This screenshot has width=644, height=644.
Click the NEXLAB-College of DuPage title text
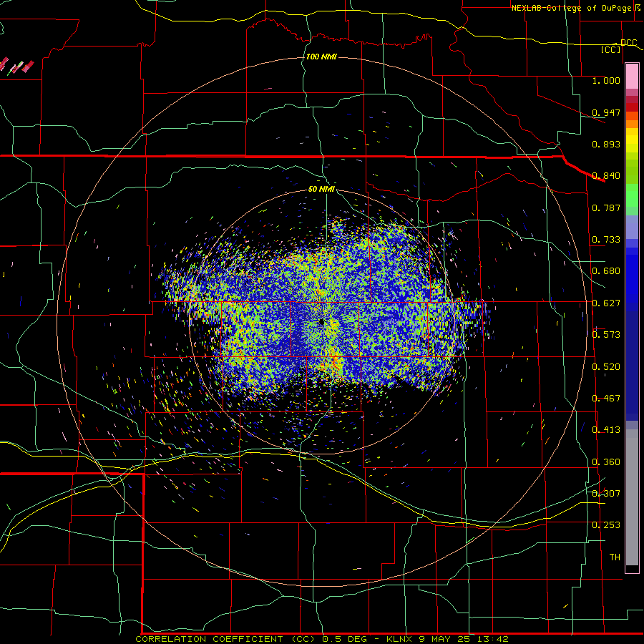click(x=573, y=8)
